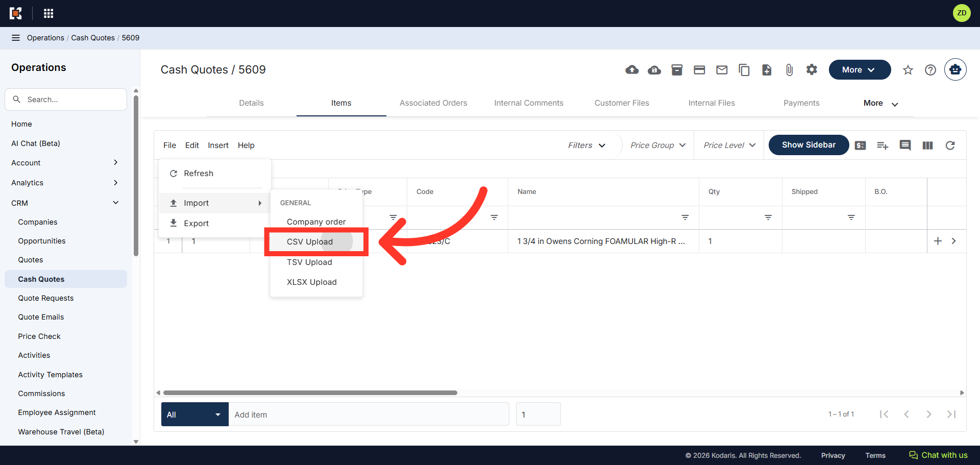980x465 pixels.
Task: Open the Code column filter icon
Action: tap(494, 217)
